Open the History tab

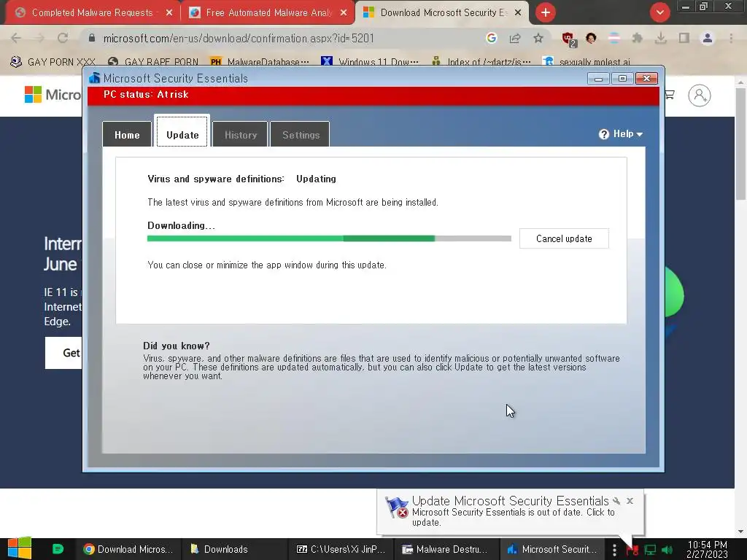[240, 134]
